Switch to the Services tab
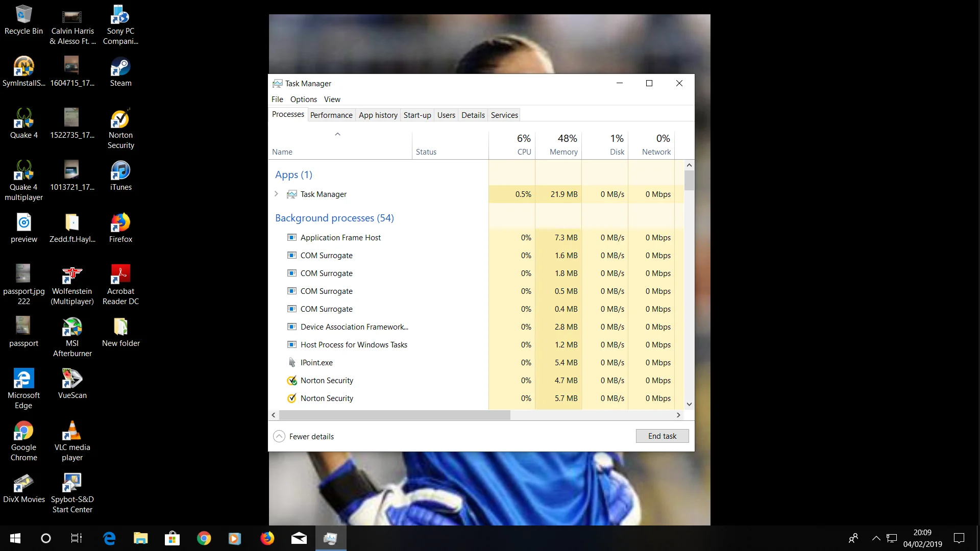This screenshot has height=551, width=980. 504,115
